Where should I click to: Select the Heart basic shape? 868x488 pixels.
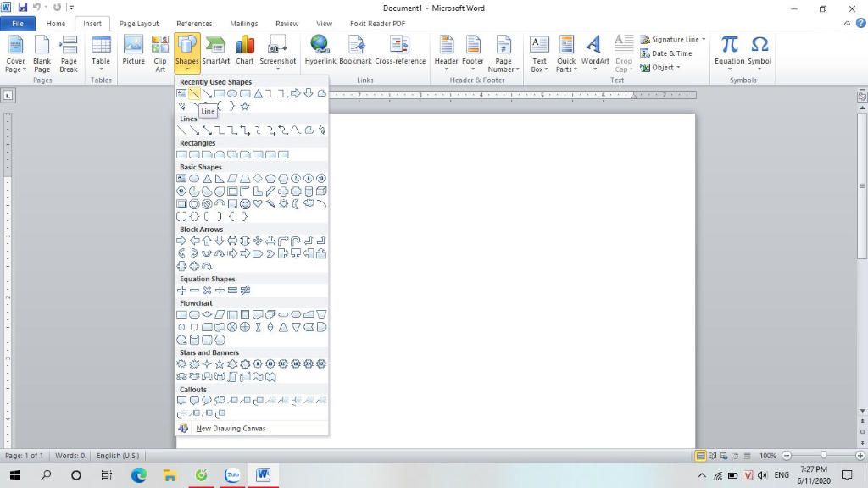pyautogui.click(x=258, y=204)
